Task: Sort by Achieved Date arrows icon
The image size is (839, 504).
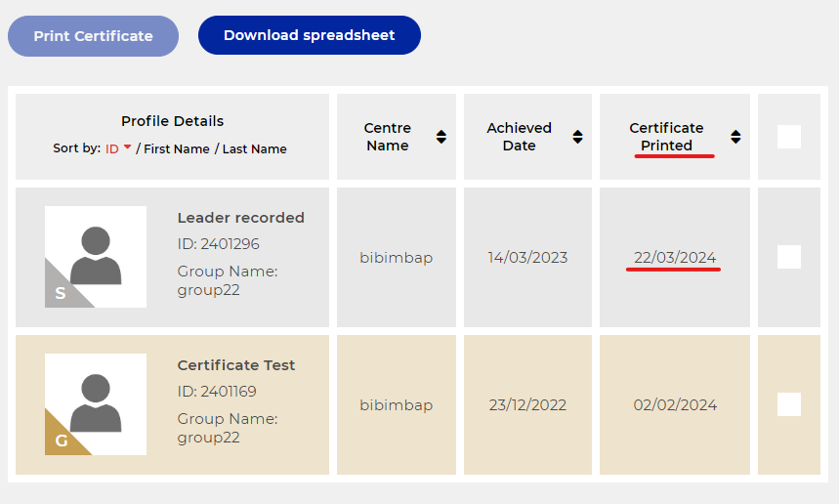Action: coord(577,137)
